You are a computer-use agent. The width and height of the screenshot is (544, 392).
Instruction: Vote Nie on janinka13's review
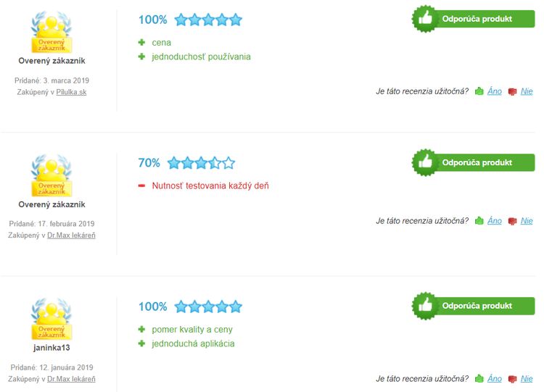point(527,378)
